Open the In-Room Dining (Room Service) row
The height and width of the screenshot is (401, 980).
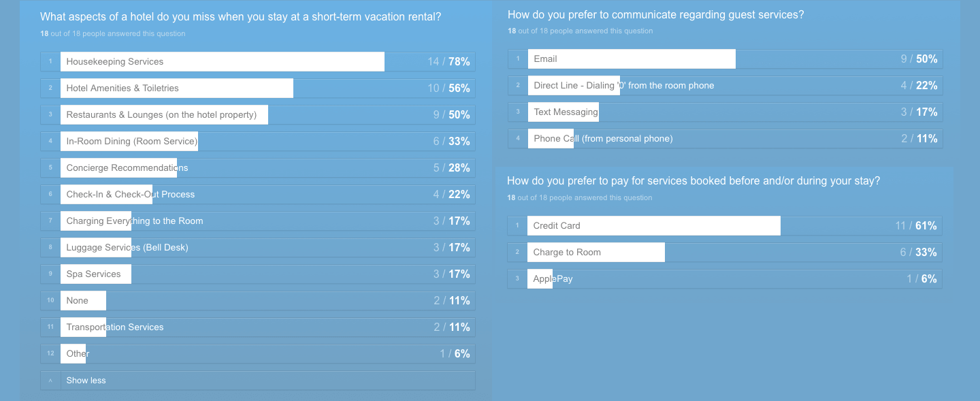click(258, 141)
